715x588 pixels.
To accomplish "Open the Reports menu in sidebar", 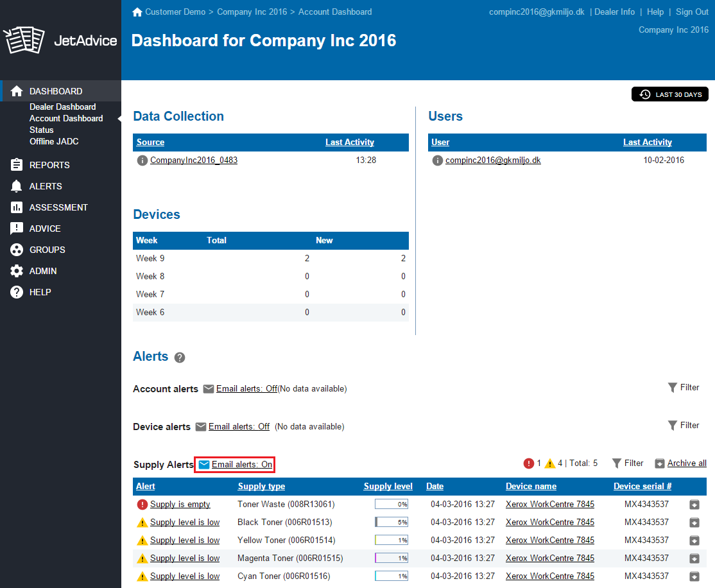I will click(x=49, y=165).
